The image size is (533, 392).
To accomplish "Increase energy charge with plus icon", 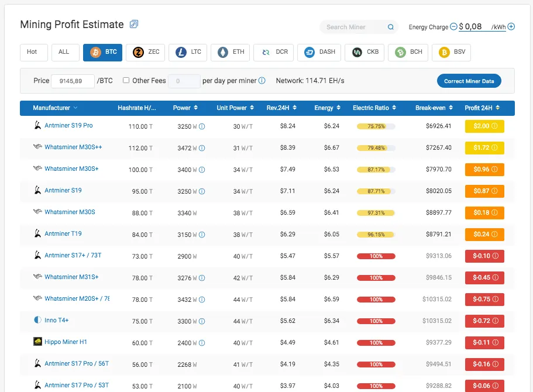I will coord(511,26).
